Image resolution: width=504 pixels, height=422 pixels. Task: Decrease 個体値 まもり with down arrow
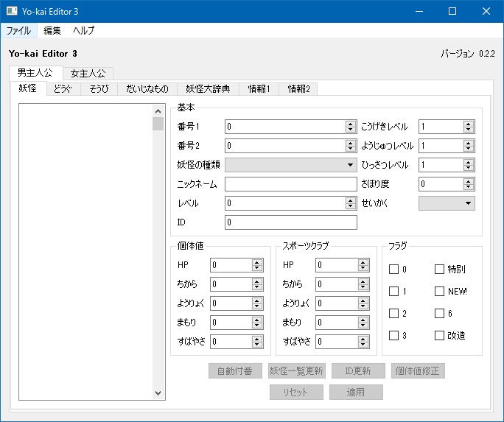(x=257, y=326)
